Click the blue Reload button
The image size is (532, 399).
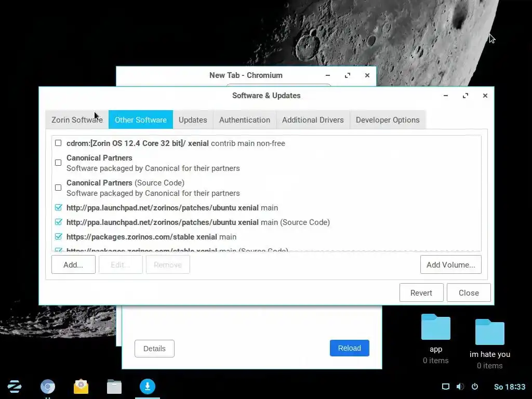coord(350,348)
